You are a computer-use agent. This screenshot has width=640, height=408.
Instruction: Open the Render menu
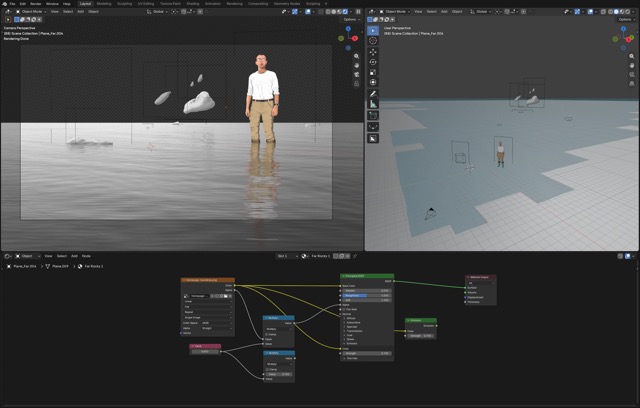(36, 4)
